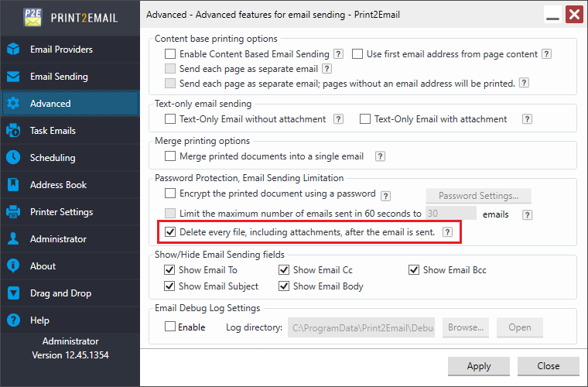Viewport: 588px width, 387px height.
Task: Click the Open log directory button
Action: (519, 327)
